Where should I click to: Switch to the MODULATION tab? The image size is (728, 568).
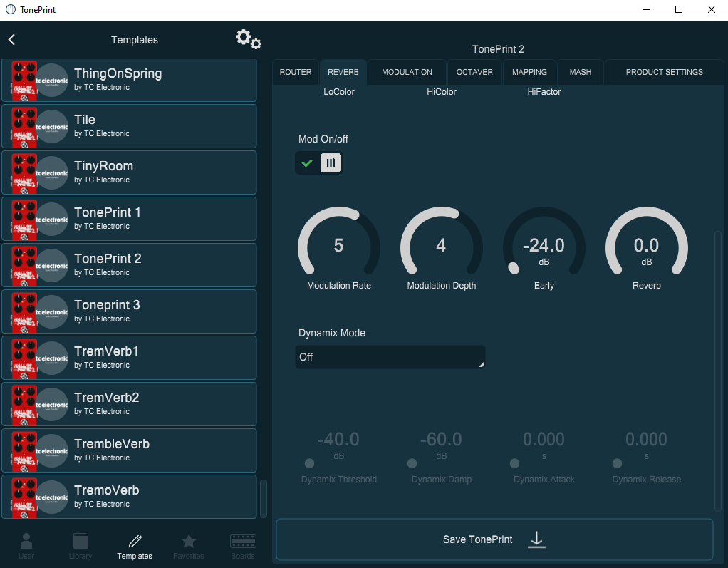pyautogui.click(x=407, y=72)
